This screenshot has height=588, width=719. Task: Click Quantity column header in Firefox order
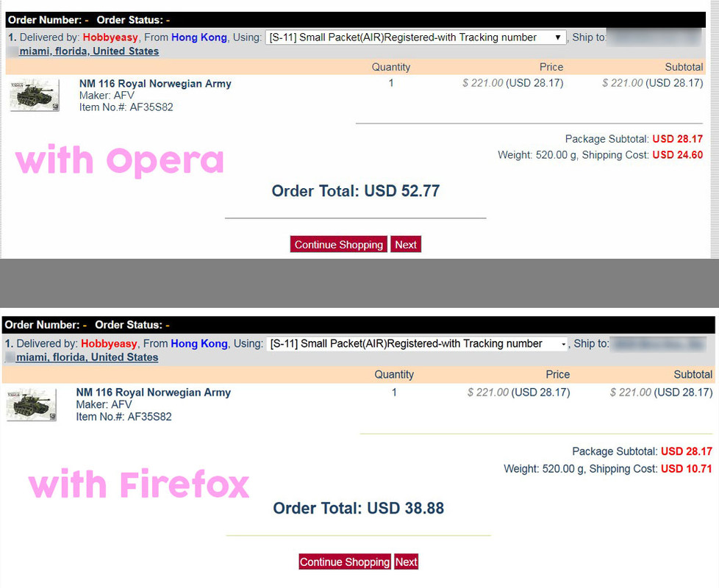[x=394, y=374]
